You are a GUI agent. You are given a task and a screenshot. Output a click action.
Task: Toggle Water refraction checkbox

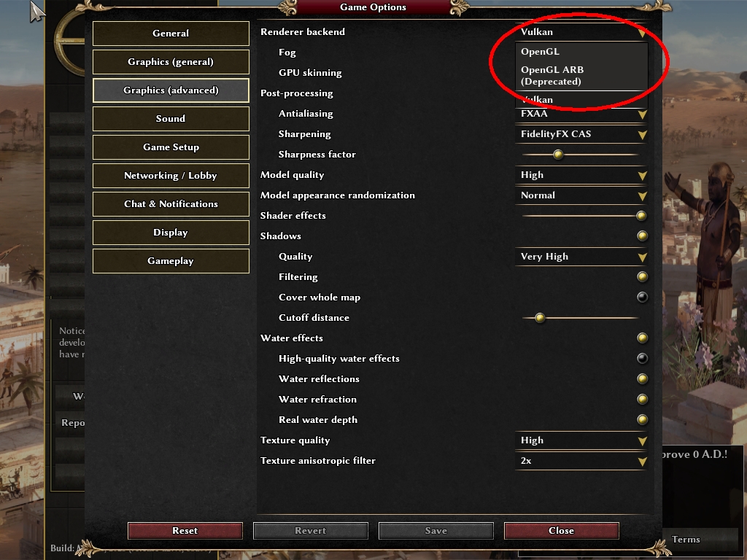(x=642, y=399)
